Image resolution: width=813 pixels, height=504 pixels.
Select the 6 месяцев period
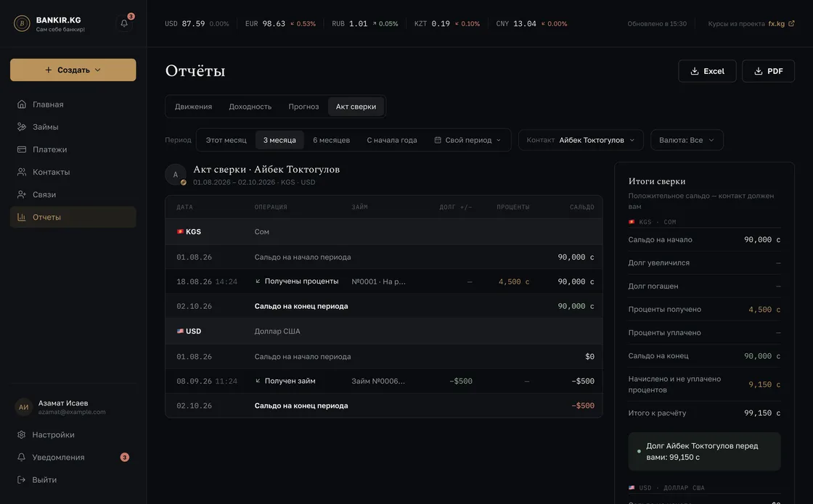pyautogui.click(x=331, y=140)
